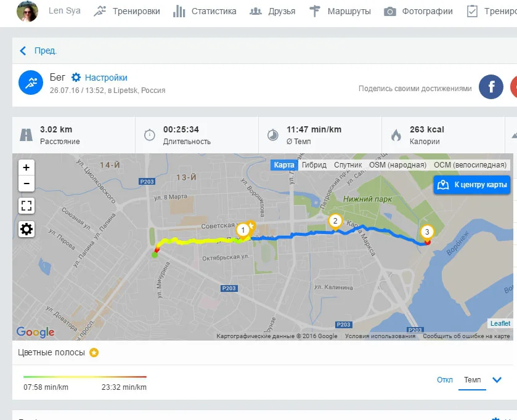Screen dimensions: 517x420
Task: Switch to Спутник map layer
Action: coord(348,165)
